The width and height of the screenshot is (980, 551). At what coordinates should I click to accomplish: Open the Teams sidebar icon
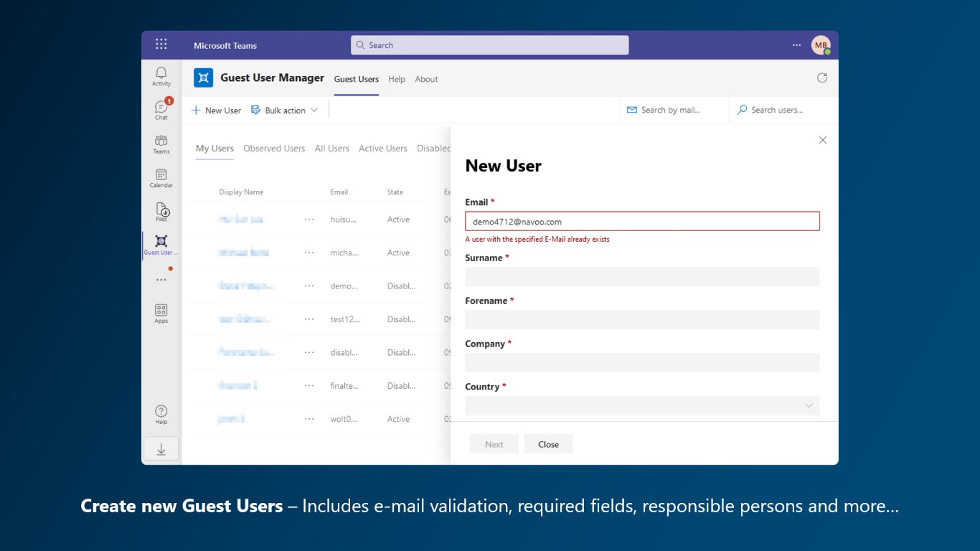[x=161, y=142]
